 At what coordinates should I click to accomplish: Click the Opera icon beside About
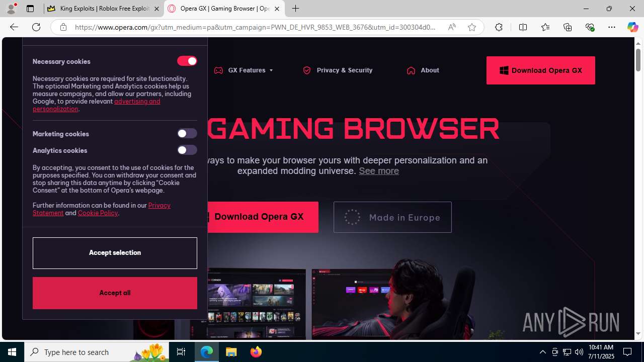(x=411, y=70)
